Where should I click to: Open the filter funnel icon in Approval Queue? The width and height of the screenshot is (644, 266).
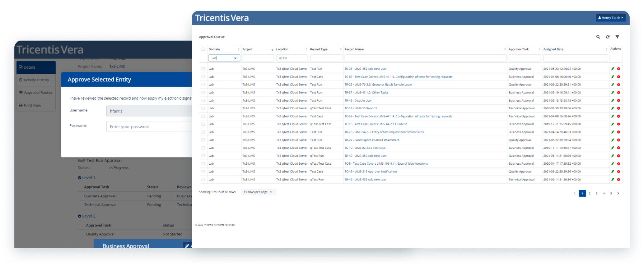click(617, 37)
